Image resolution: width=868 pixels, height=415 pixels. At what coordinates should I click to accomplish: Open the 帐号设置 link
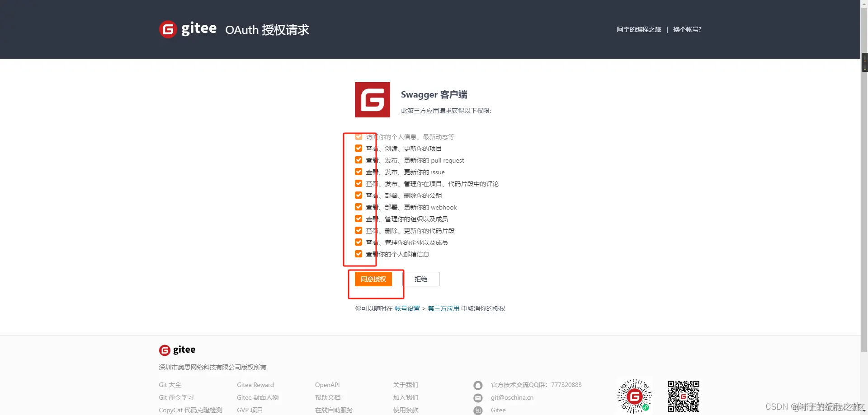(407, 308)
